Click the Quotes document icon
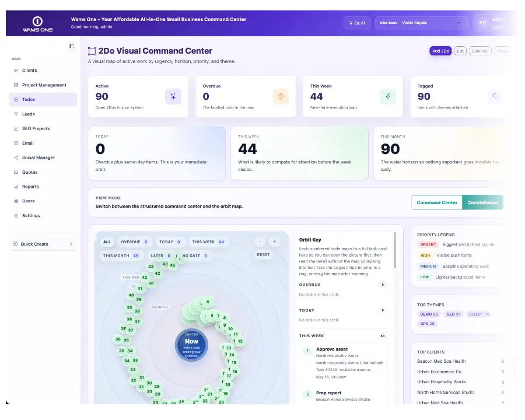The height and width of the screenshot is (420, 525). coord(16,172)
